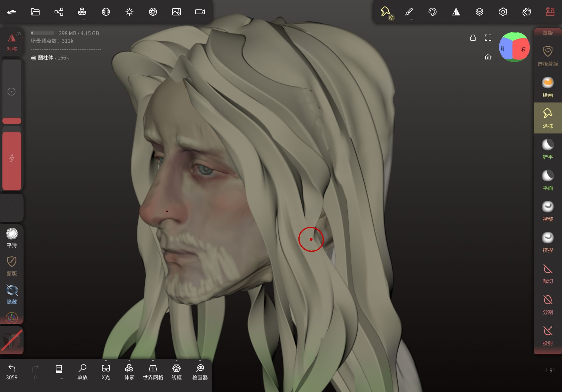Click the 前 front face of view cube
This screenshot has height=392, width=562.
[x=505, y=49]
